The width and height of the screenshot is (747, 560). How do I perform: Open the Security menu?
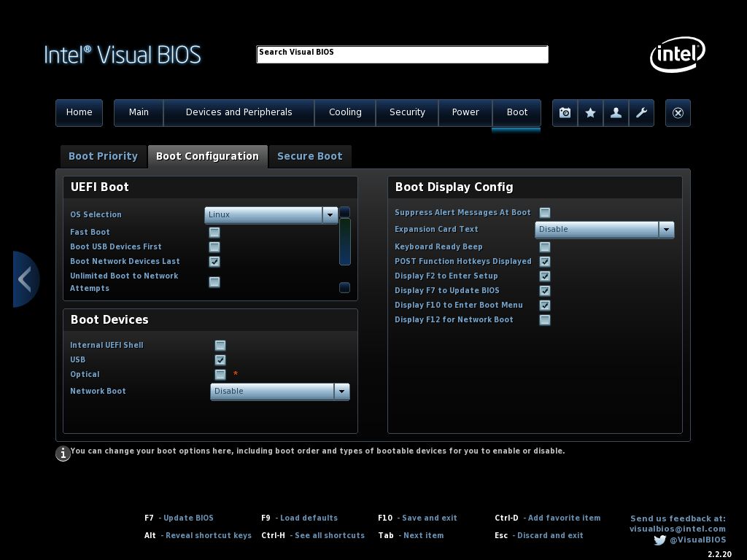[407, 112]
